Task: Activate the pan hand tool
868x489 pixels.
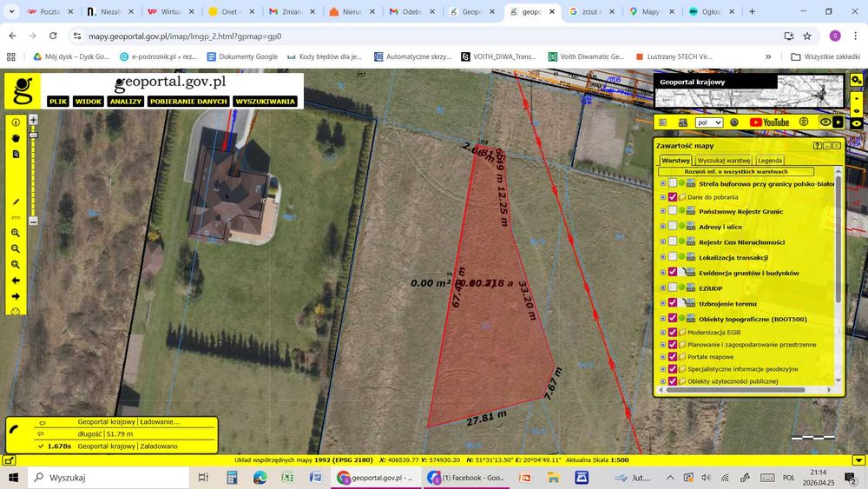Action: click(x=16, y=138)
